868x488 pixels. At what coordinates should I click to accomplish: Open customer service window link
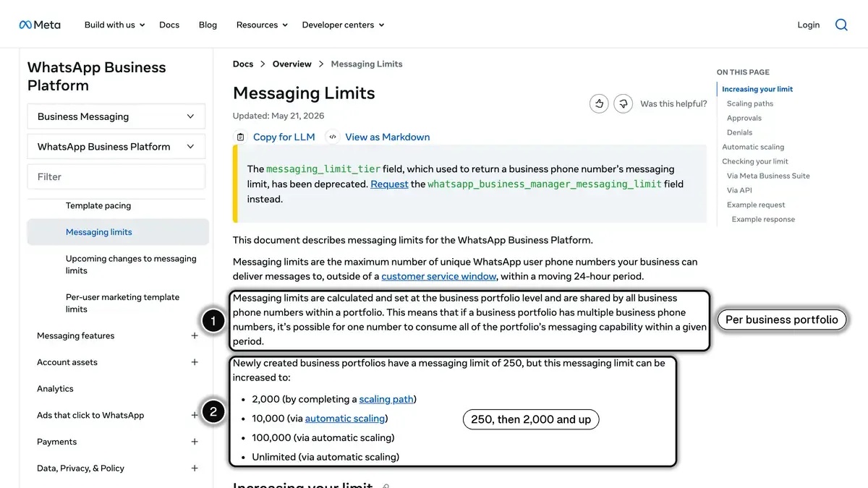coord(439,276)
